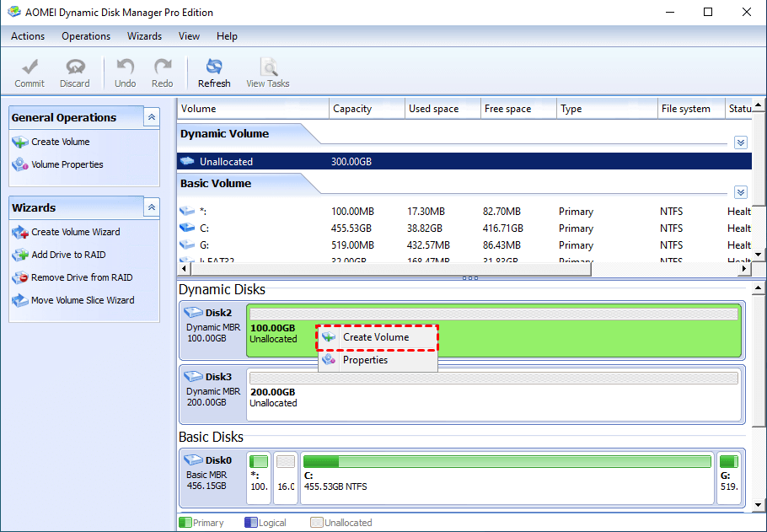Click the Primary green legend swatch
Image resolution: width=767 pixels, height=532 pixels.
point(185,522)
